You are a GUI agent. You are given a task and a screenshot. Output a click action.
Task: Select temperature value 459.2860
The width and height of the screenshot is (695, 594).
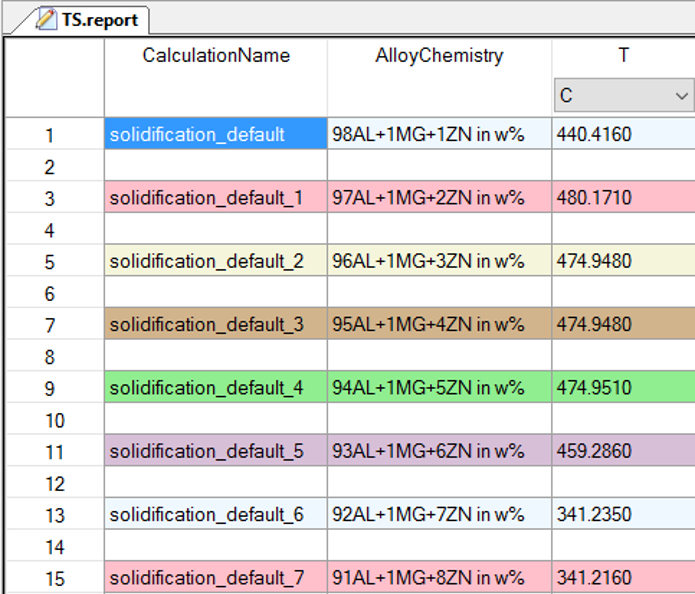623,451
